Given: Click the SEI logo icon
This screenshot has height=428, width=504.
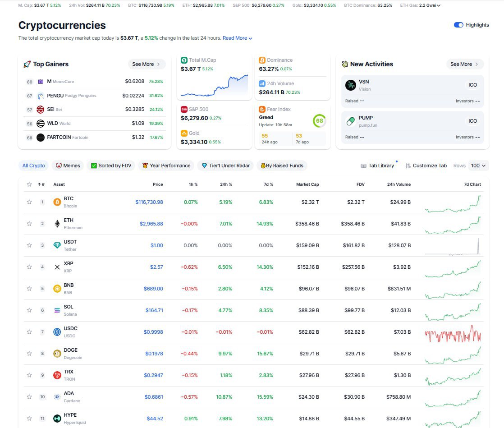Looking at the screenshot, I should (x=41, y=110).
